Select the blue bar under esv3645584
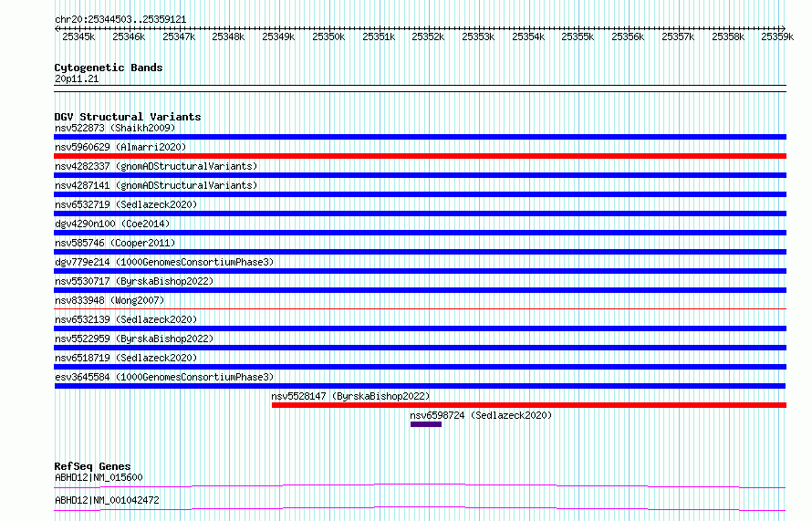Screen dimensions: 812x521 click(x=420, y=386)
